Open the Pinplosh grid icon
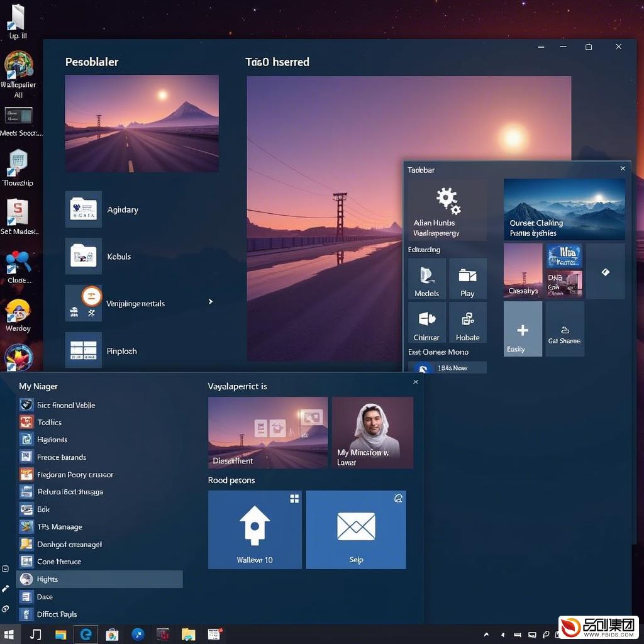The image size is (644, 644). pyautogui.click(x=84, y=350)
